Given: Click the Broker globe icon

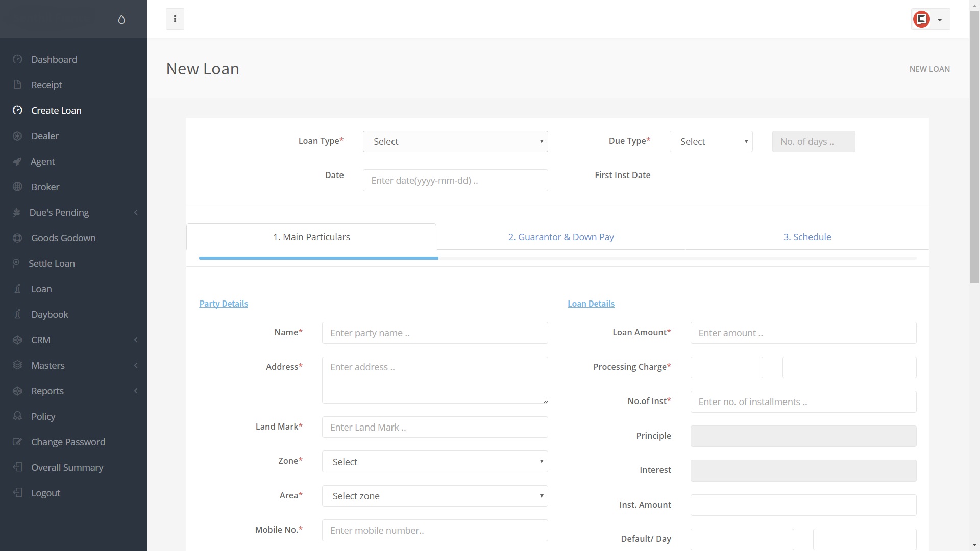Looking at the screenshot, I should coord(17,187).
